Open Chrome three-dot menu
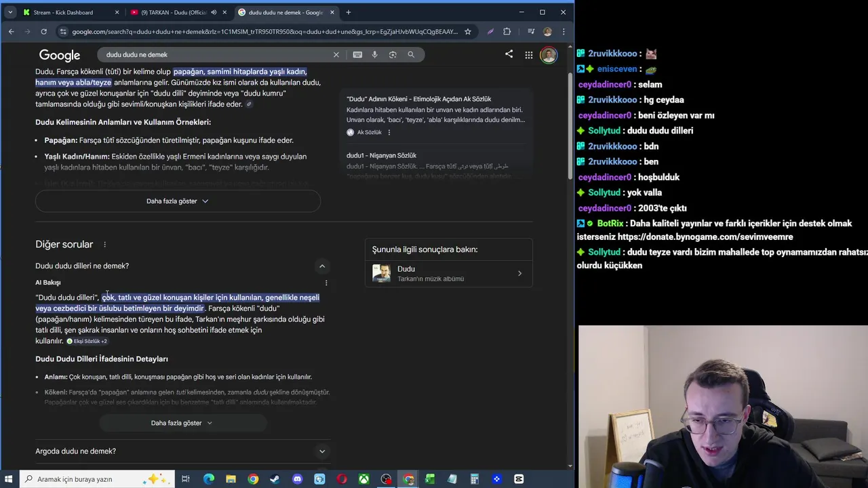 (x=564, y=31)
